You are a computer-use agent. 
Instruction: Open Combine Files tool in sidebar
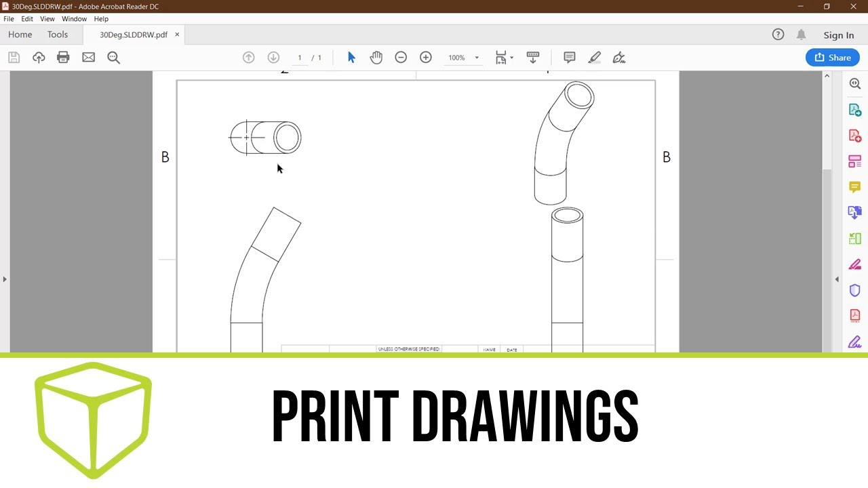(855, 213)
